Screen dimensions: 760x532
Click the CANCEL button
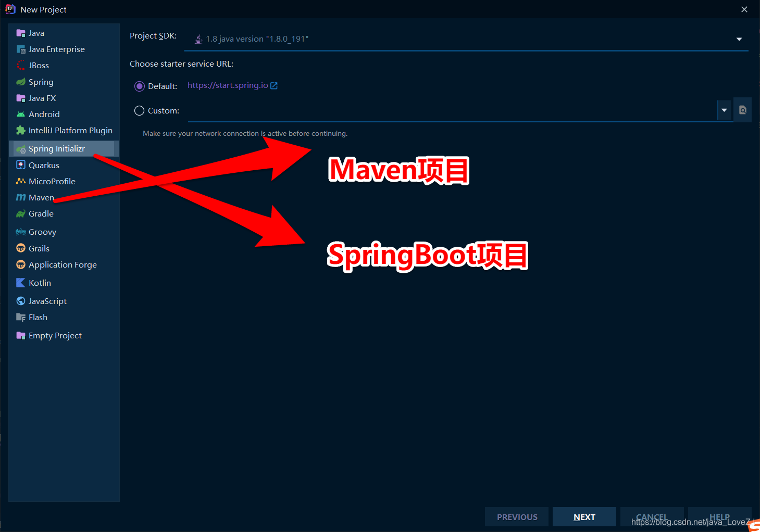click(652, 517)
